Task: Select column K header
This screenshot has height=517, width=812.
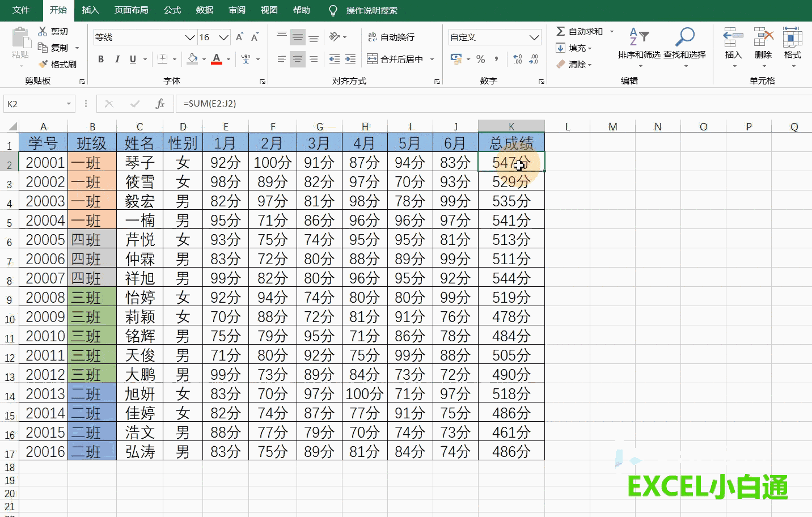Action: click(511, 126)
